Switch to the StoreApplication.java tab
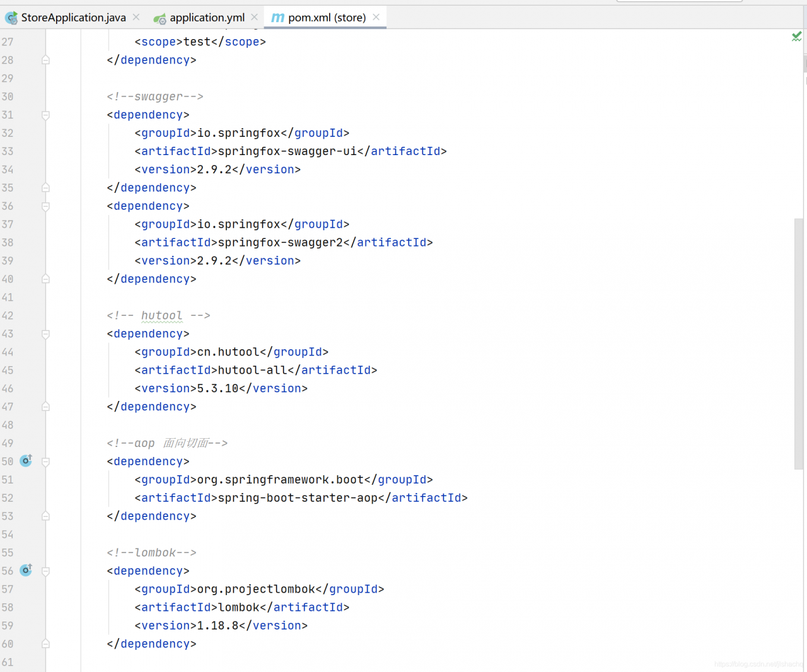Image resolution: width=807 pixels, height=672 pixels. click(73, 18)
